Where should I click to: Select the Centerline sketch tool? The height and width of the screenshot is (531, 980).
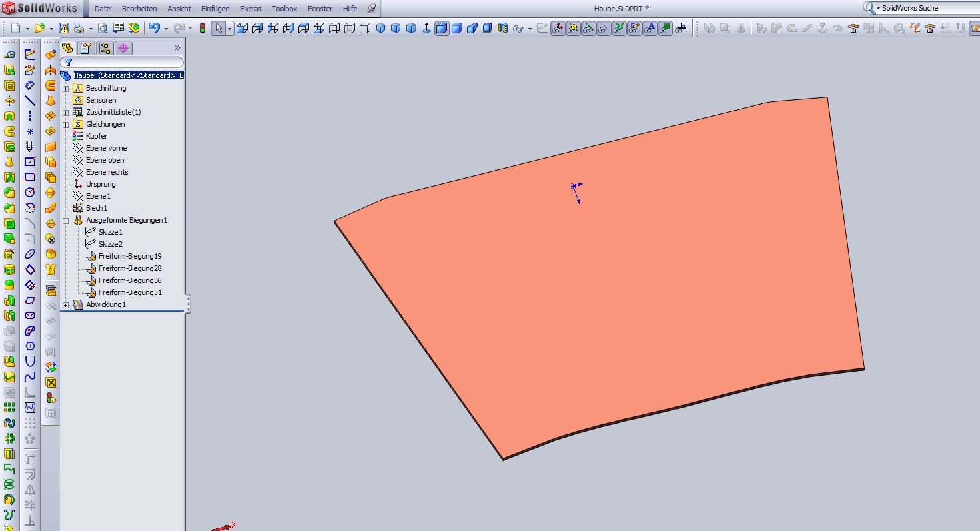30,116
